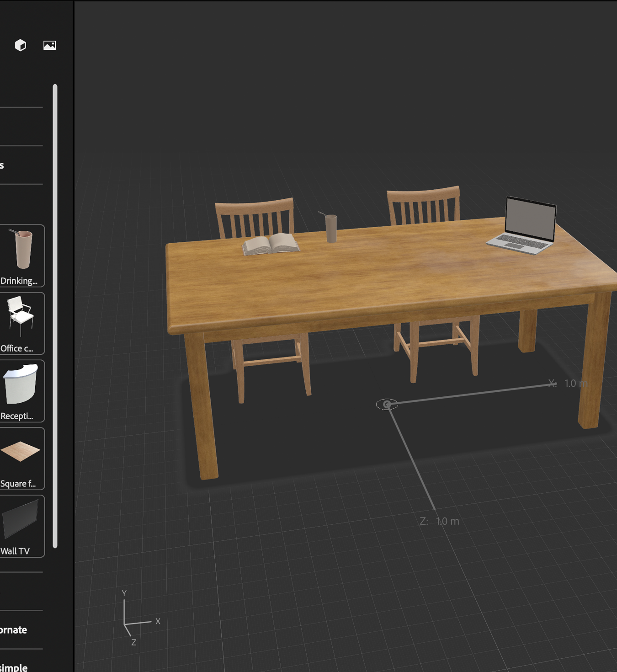Image resolution: width=617 pixels, height=672 pixels.
Task: Select the open book model
Action: click(270, 244)
